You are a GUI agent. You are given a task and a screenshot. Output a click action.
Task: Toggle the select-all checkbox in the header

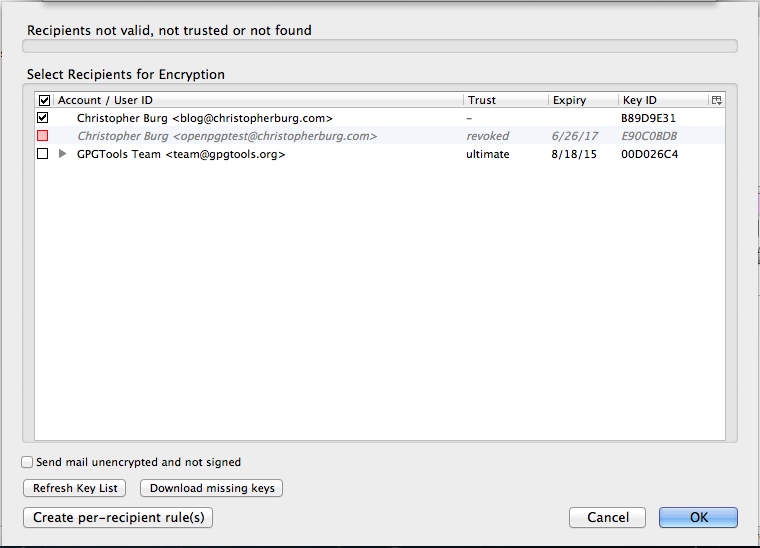coord(44,100)
